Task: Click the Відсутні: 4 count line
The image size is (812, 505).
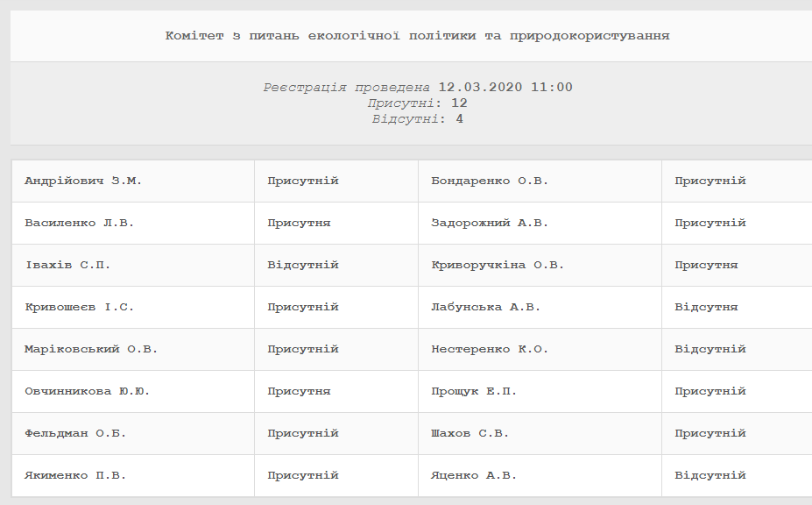Action: pos(418,118)
